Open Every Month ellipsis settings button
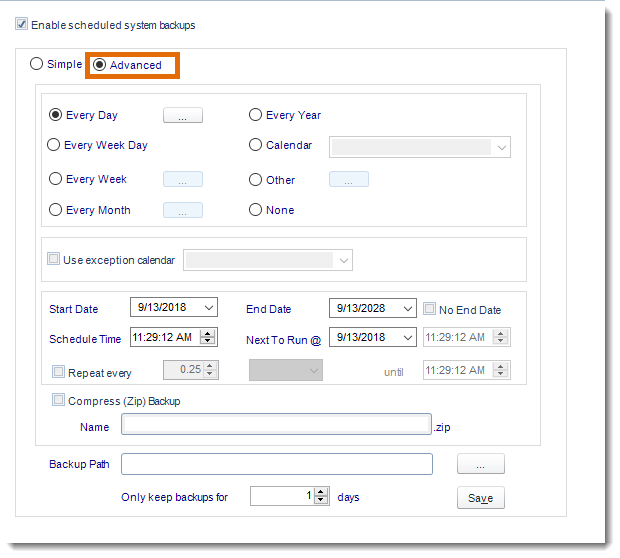This screenshot has width=620, height=558. click(x=183, y=210)
